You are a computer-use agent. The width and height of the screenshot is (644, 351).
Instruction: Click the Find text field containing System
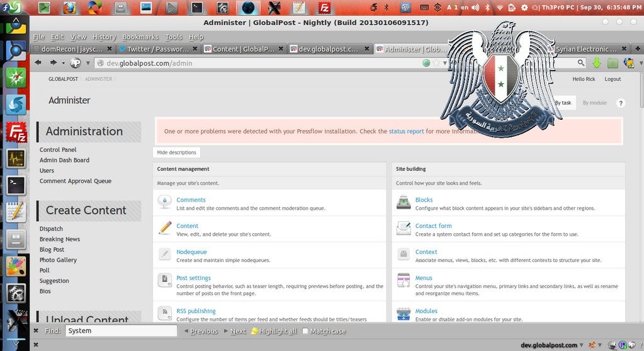(121, 330)
